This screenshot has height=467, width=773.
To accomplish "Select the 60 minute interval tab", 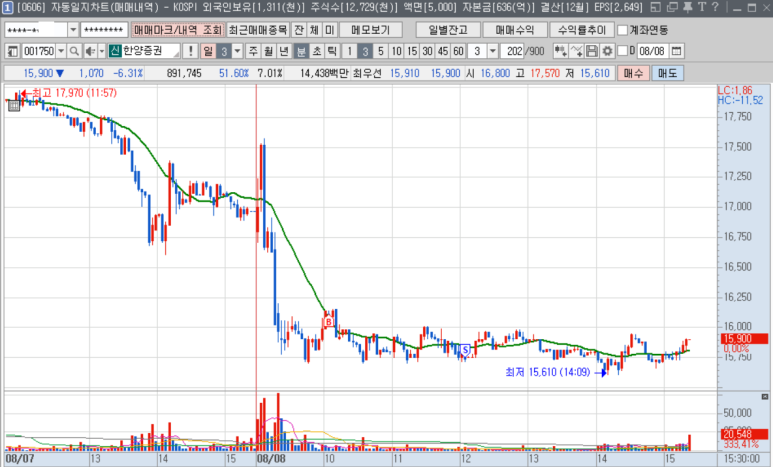I will click(x=458, y=51).
